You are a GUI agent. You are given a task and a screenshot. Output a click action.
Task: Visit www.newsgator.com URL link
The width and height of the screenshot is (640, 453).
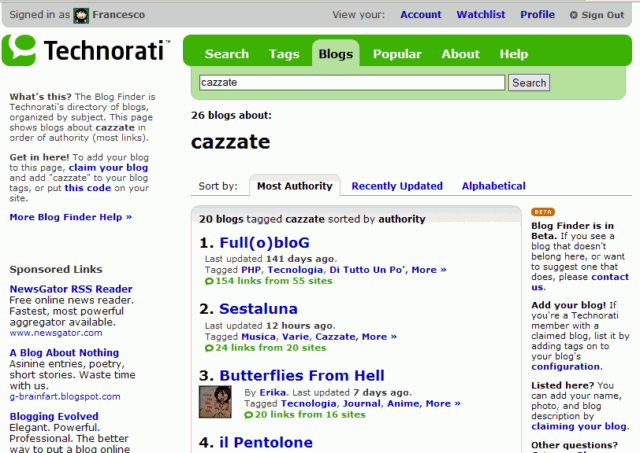click(x=56, y=333)
